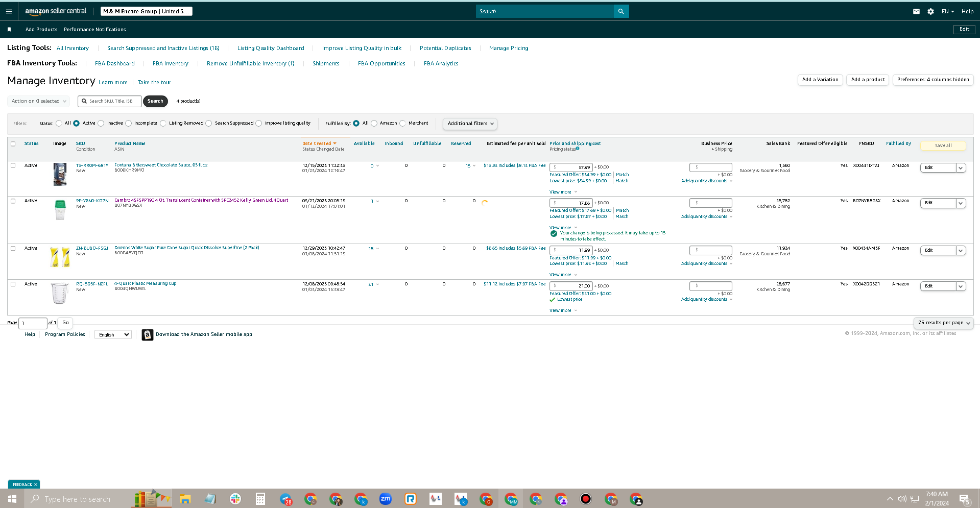Open the 25 results per page dropdown

click(x=943, y=323)
